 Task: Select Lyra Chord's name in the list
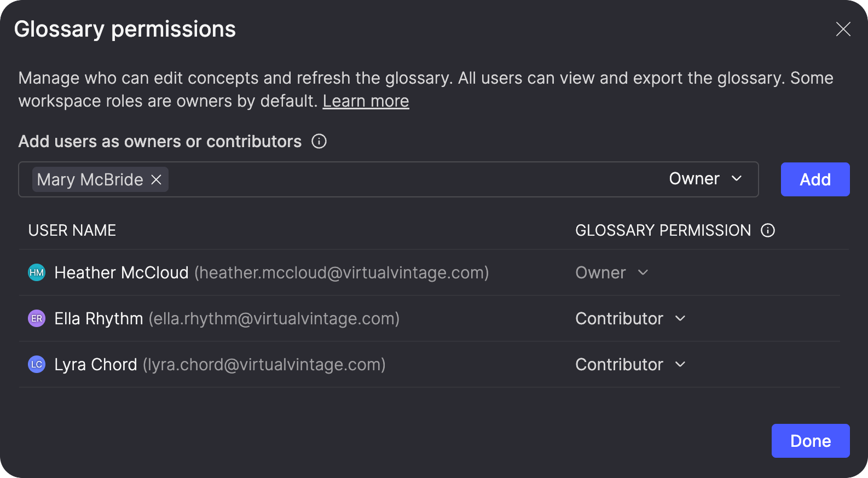point(96,364)
